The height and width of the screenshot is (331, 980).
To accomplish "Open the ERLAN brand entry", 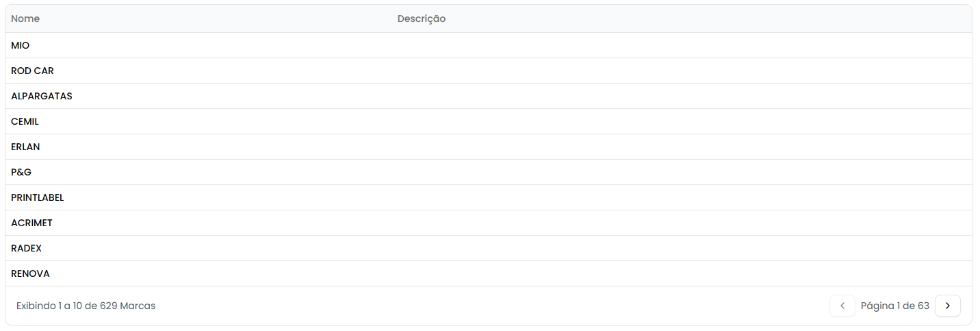I will point(26,147).
